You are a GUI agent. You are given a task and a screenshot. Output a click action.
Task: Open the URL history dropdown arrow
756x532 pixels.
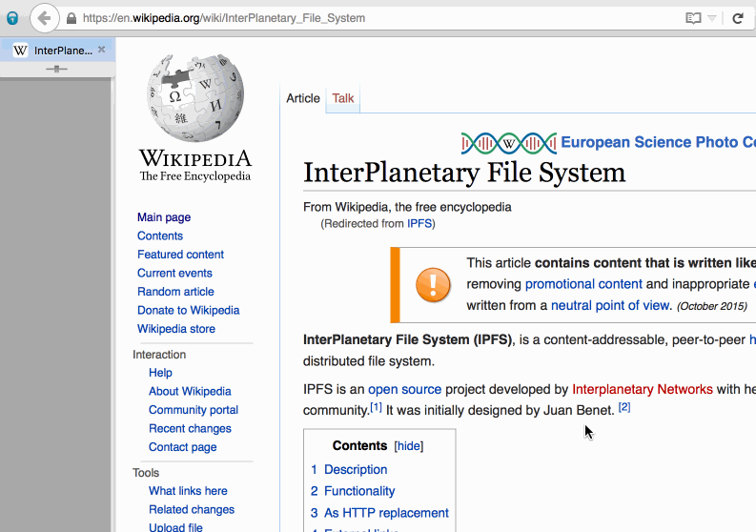click(711, 18)
